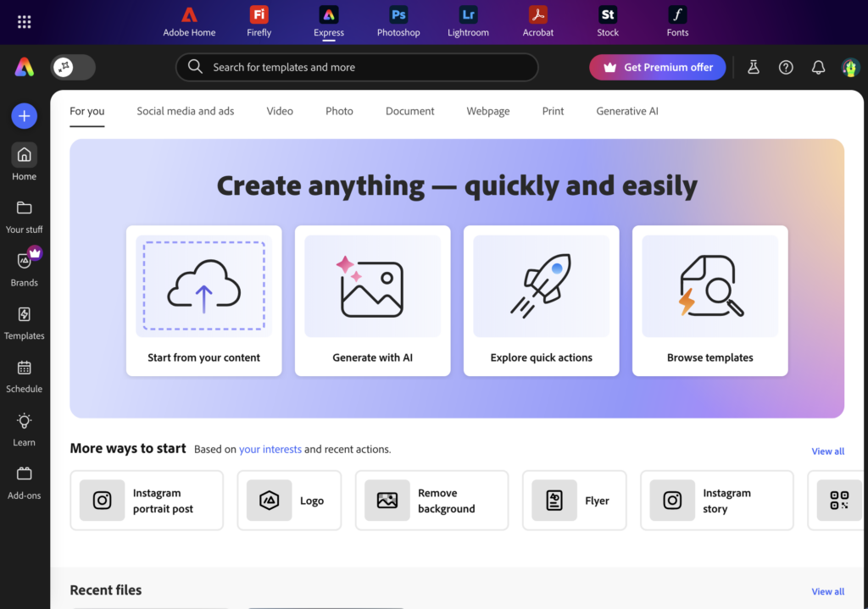Launch Photoshop from the top app bar
The image size is (868, 609).
click(398, 22)
